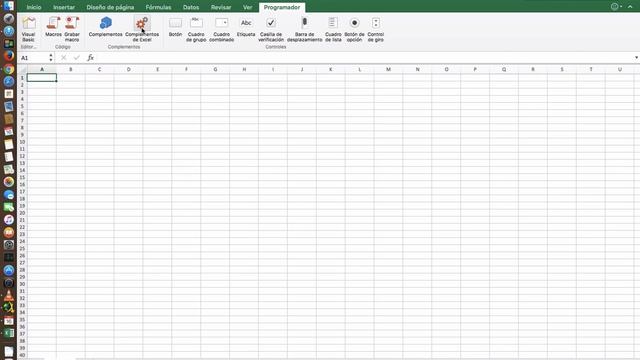The width and height of the screenshot is (640, 360).
Task: Click the Name Box showing A1
Action: point(33,58)
